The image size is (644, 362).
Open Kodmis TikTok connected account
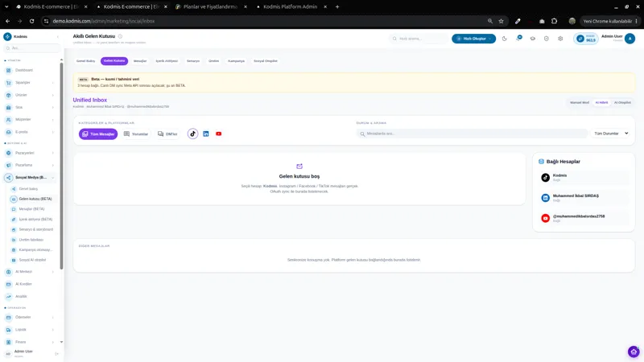pos(583,177)
